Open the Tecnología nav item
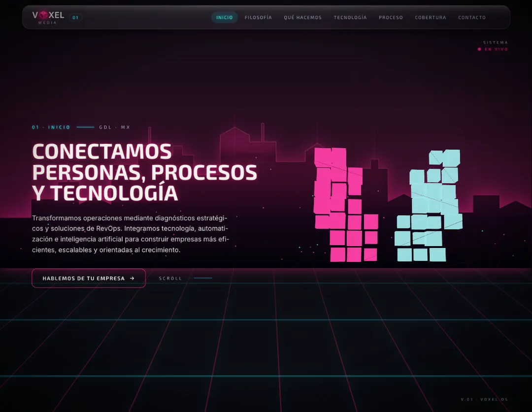 coord(350,17)
